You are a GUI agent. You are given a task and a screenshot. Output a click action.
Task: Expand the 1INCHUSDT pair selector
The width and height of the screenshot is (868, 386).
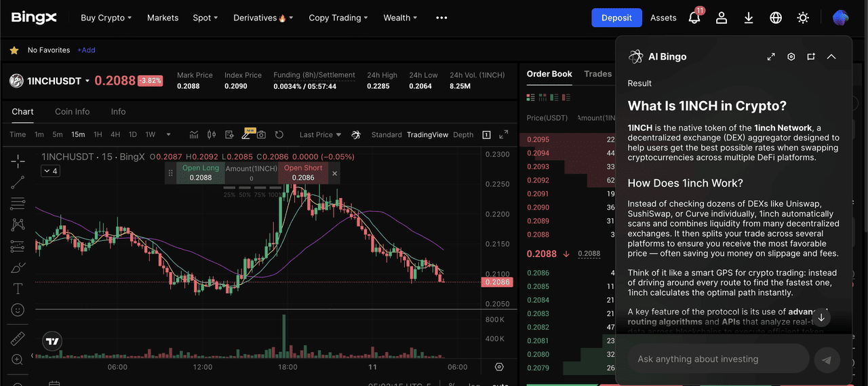87,81
